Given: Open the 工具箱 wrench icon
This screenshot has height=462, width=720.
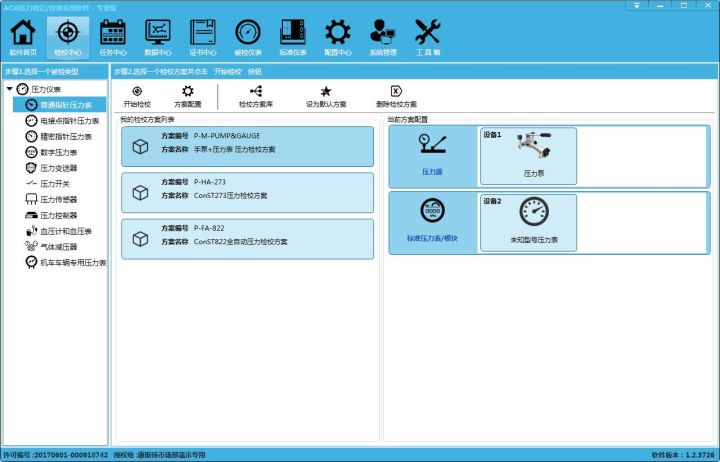Looking at the screenshot, I should (x=427, y=36).
